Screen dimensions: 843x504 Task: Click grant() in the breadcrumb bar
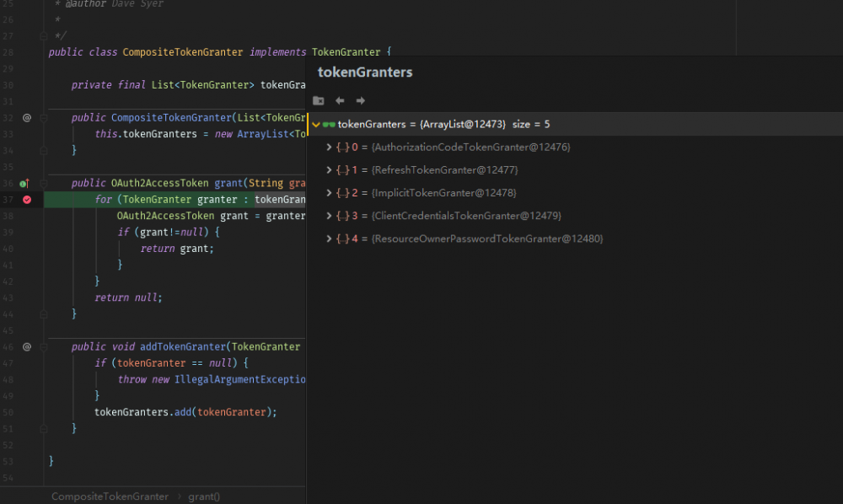point(204,496)
